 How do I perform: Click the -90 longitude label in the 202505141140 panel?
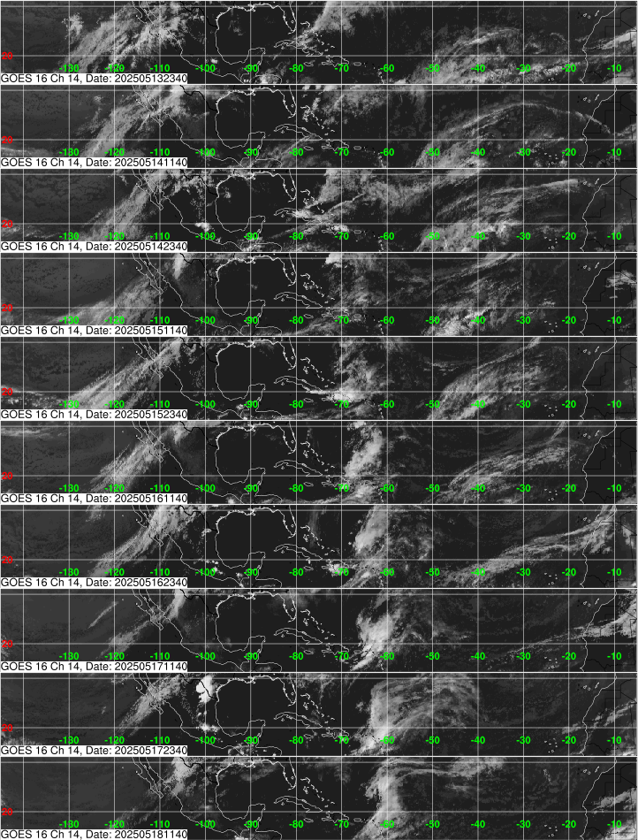click(x=250, y=153)
